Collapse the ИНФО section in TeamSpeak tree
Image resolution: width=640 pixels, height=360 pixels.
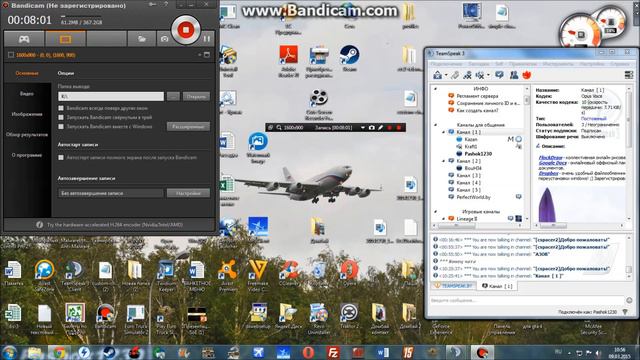tap(436, 89)
